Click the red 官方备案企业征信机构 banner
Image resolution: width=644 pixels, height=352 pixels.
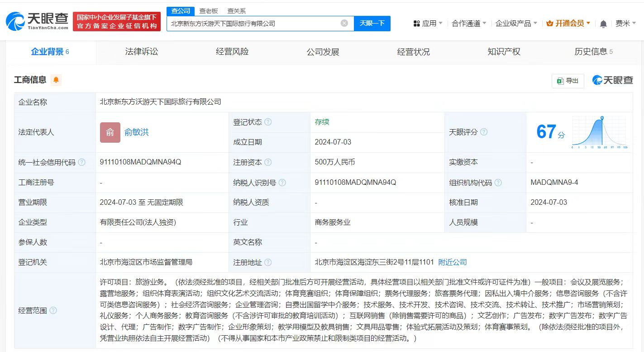point(117,21)
